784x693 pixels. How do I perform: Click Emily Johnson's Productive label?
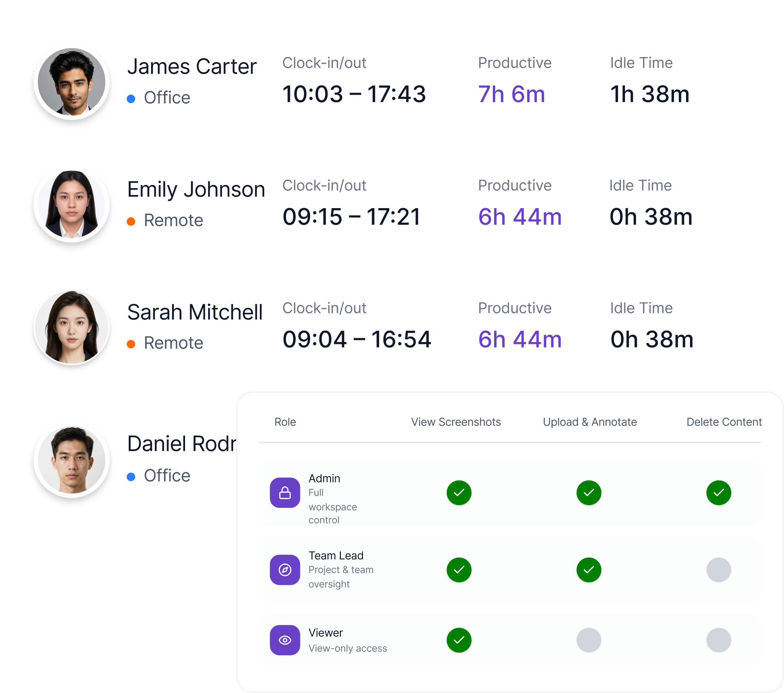[514, 185]
